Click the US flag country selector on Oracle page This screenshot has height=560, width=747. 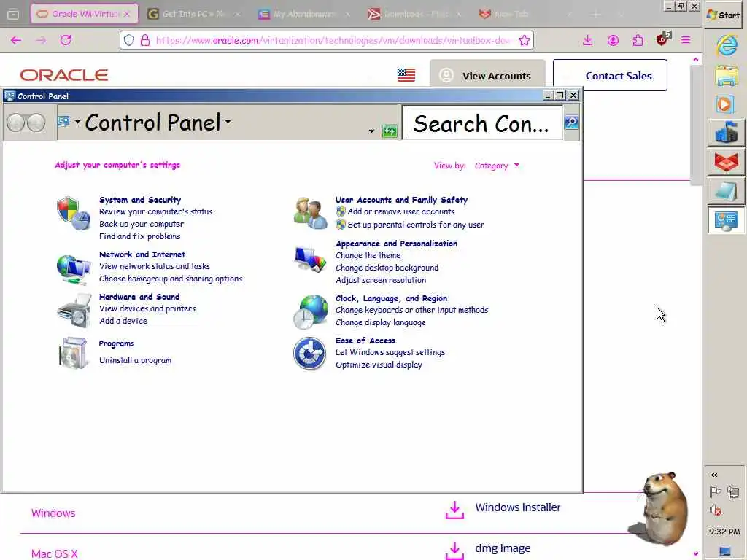coord(406,75)
